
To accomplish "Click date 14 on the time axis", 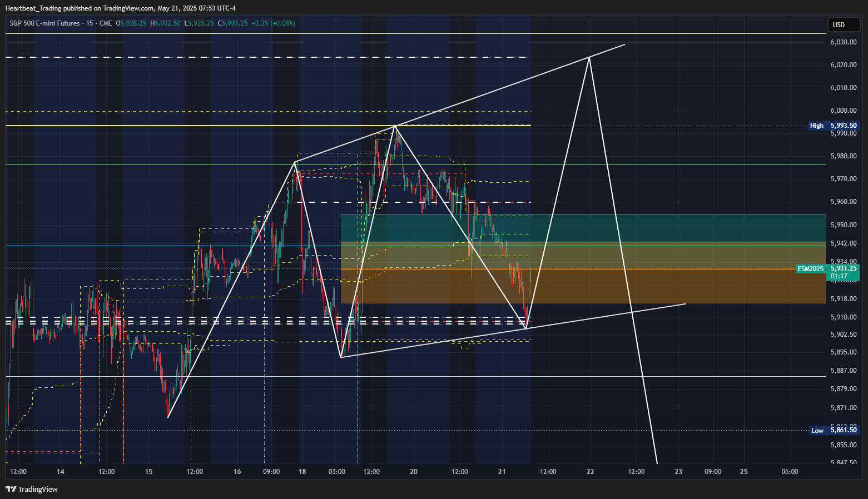I will pyautogui.click(x=61, y=472).
